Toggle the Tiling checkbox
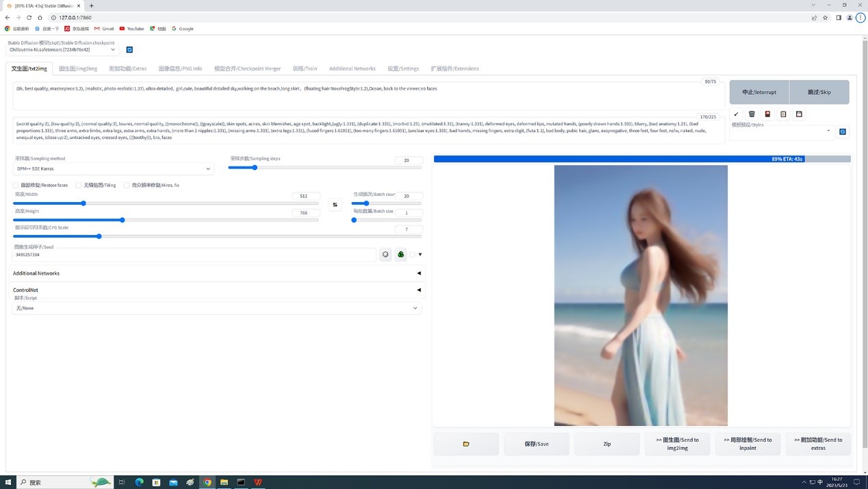 pyautogui.click(x=79, y=185)
